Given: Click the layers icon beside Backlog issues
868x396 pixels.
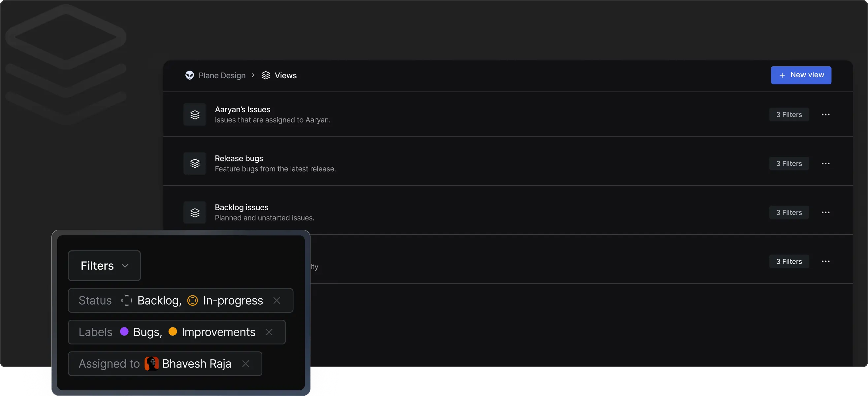Looking at the screenshot, I should pyautogui.click(x=195, y=213).
